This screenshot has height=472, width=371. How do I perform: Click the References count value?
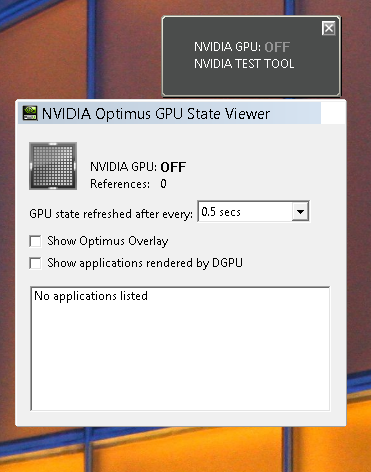tap(163, 184)
